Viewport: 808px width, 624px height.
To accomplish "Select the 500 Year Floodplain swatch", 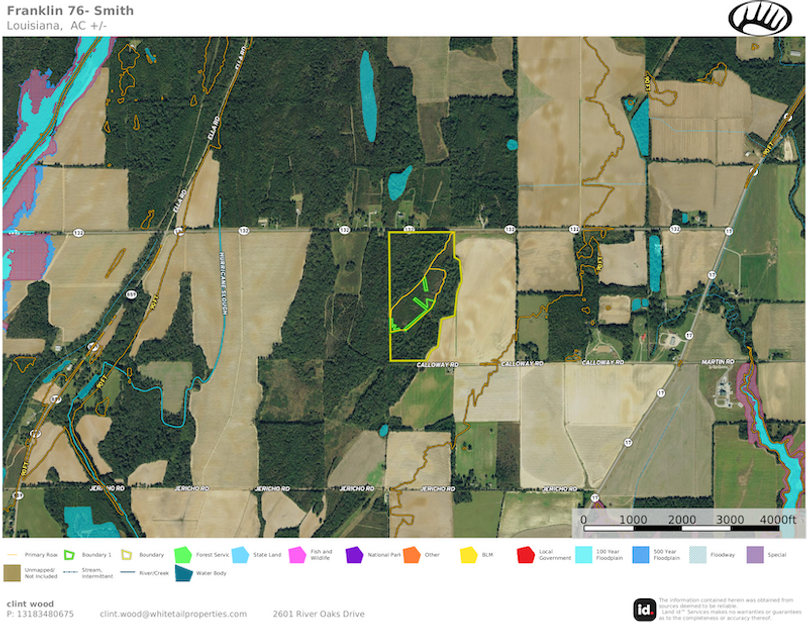I will coord(639,553).
